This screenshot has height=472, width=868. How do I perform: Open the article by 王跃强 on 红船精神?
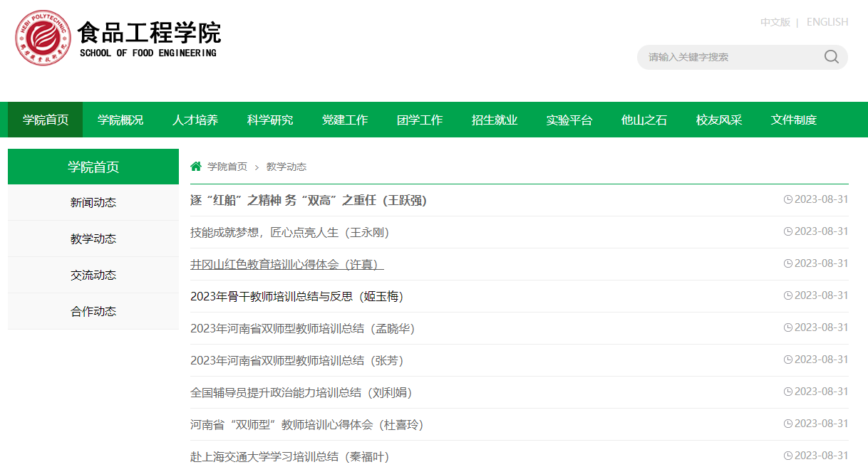tap(308, 201)
